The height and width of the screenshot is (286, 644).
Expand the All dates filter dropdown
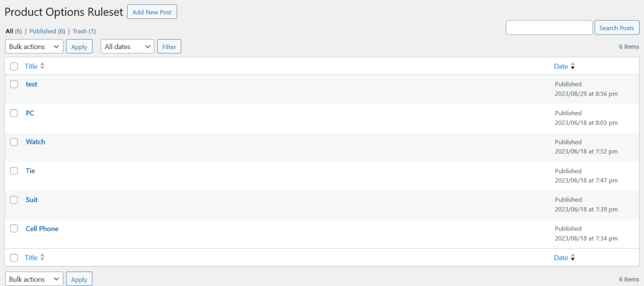(x=127, y=47)
